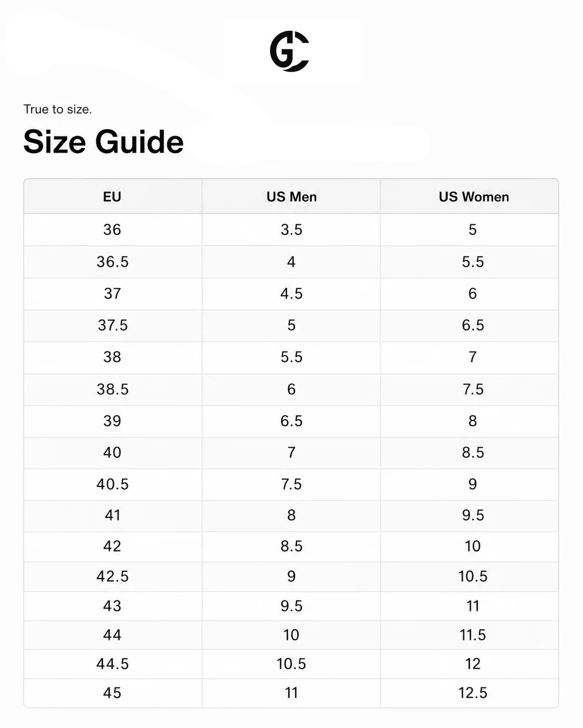Click EU size 38.5 cell
The height and width of the screenshot is (728, 583).
click(x=112, y=389)
